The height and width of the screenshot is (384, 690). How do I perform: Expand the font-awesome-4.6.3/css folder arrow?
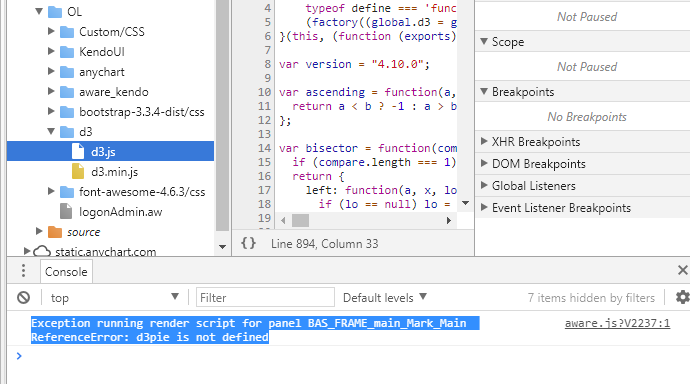click(x=51, y=191)
